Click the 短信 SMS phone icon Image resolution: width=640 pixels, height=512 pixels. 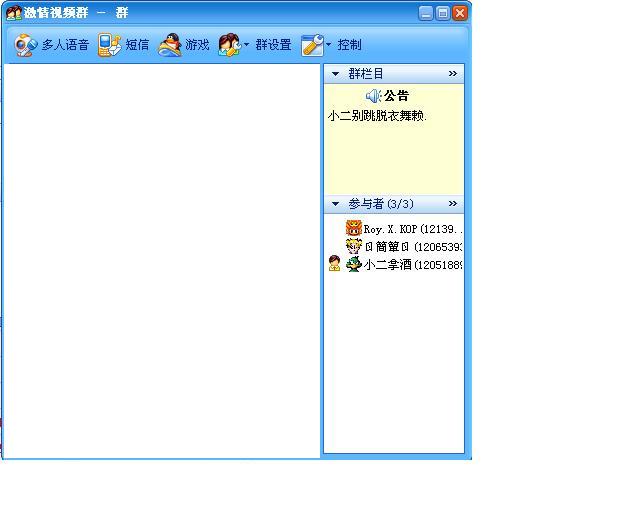(109, 45)
